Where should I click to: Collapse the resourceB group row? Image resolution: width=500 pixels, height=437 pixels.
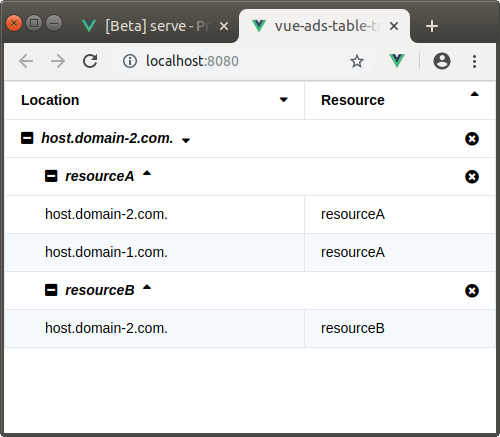coord(51,290)
